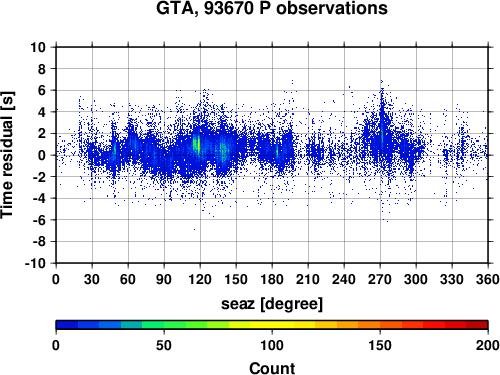This screenshot has height=375, width=500.
Task: Click the y-axis tick label '8'
Action: 41,69
